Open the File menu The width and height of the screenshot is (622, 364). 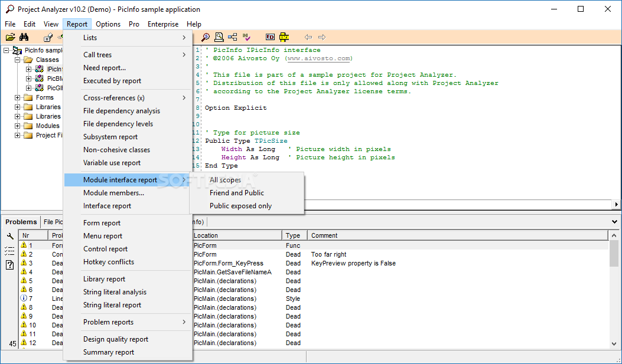pyautogui.click(x=10, y=24)
